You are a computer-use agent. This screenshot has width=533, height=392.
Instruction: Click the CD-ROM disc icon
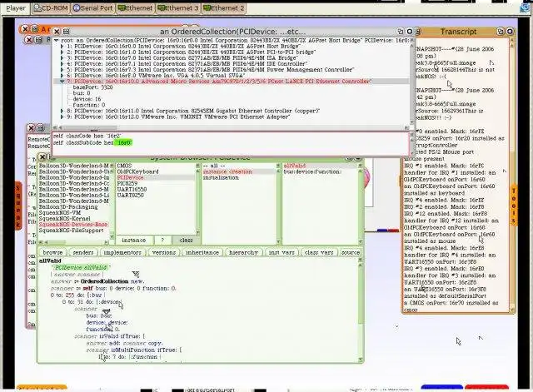click(37, 8)
